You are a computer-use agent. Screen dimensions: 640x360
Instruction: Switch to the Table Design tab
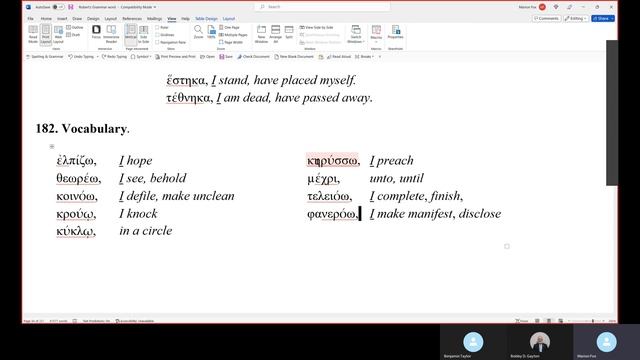coord(206,19)
